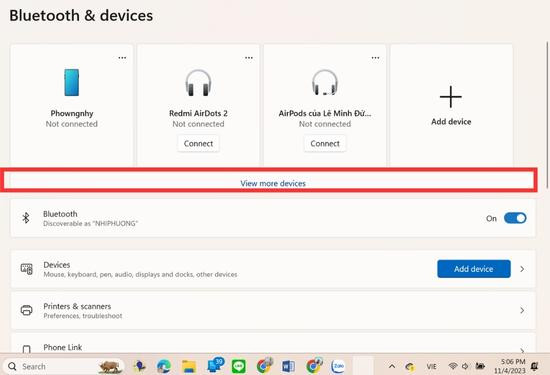550x375 pixels.
Task: Click the Add device card label
Action: coord(451,122)
